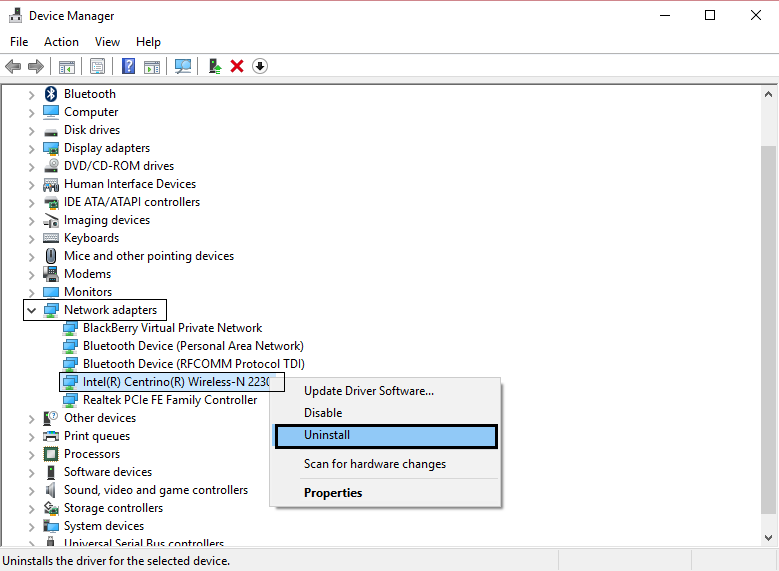Select BlackBerry Virtual Private Network adapter
Viewport: 779px width, 571px height.
point(172,328)
